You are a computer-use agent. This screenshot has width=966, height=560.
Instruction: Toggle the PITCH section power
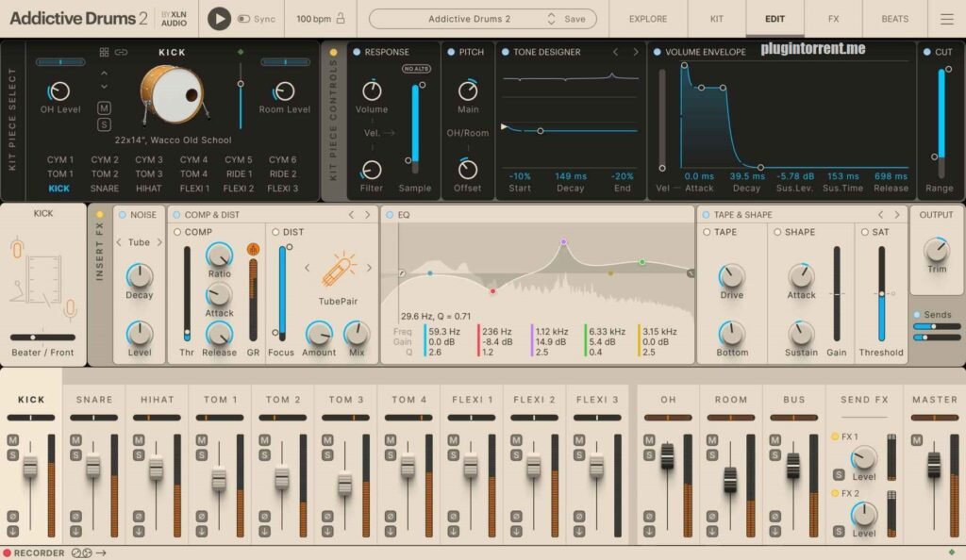pos(451,52)
